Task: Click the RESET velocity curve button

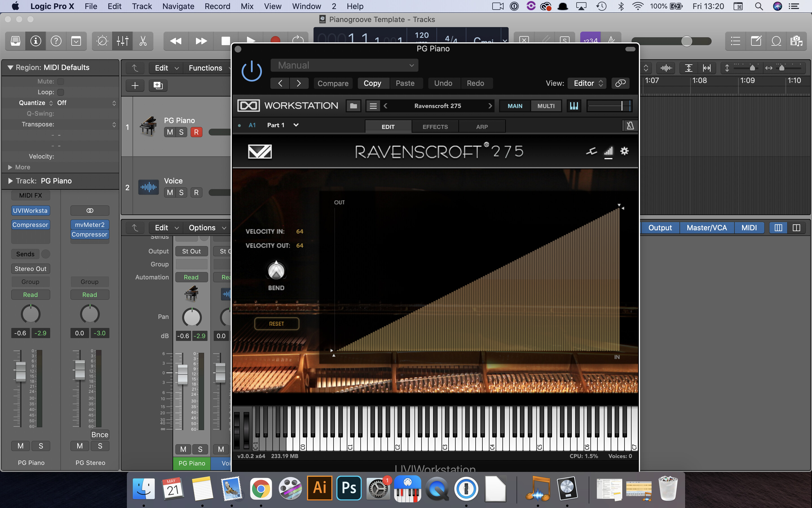Action: (x=277, y=324)
